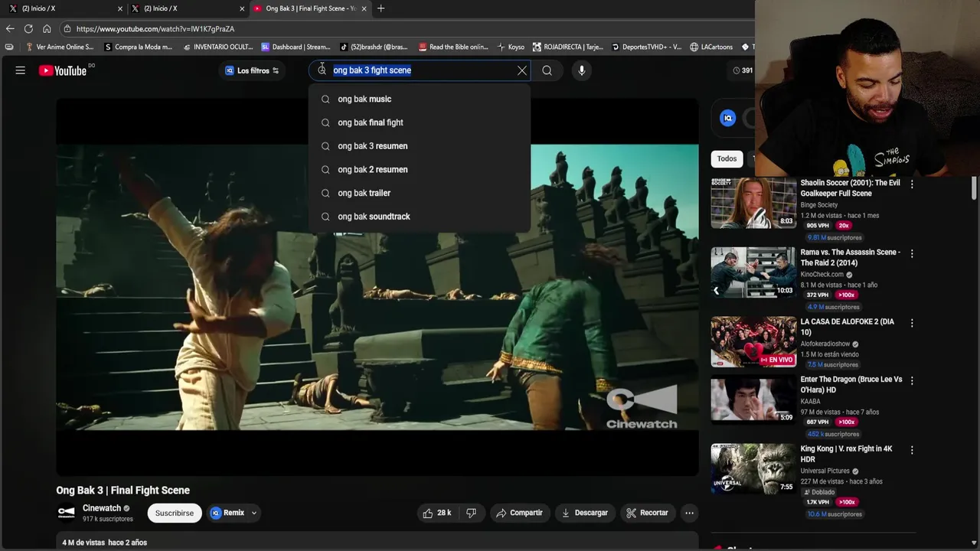Open Rama vs. The Assassin Scene title
The width and height of the screenshot is (980, 551).
pyautogui.click(x=850, y=257)
